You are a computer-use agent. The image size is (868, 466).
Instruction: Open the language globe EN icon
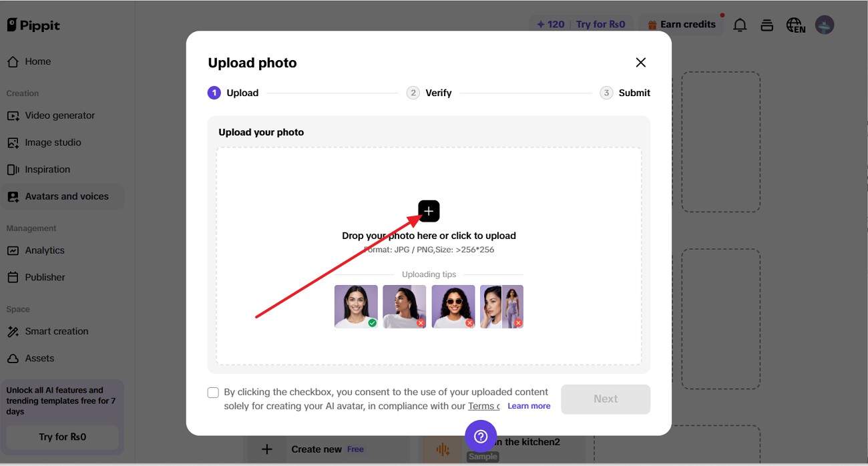tap(795, 25)
